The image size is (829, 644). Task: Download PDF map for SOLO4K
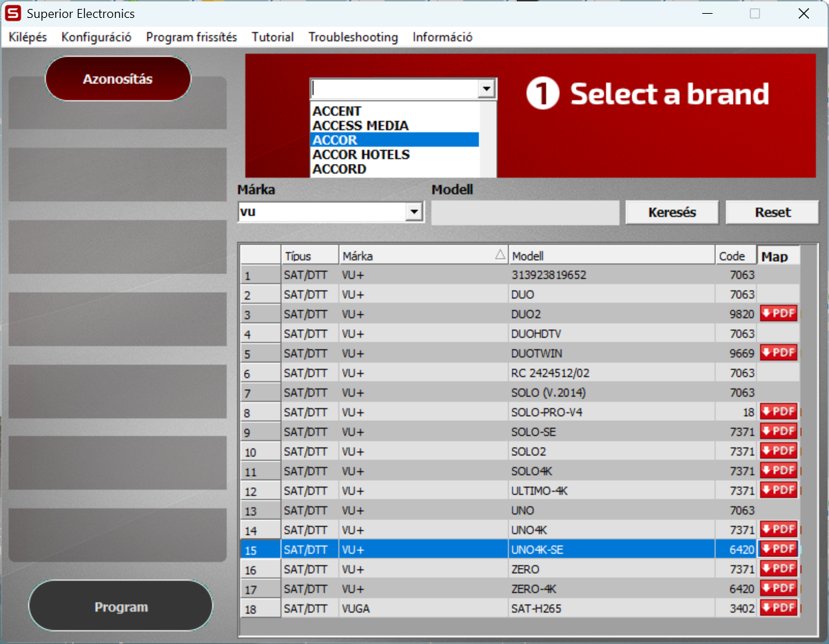pos(779,470)
